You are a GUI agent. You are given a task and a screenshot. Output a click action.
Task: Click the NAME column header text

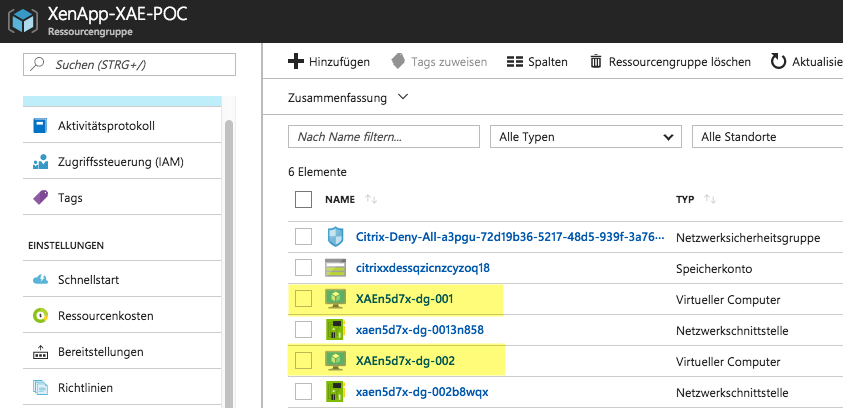point(340,199)
